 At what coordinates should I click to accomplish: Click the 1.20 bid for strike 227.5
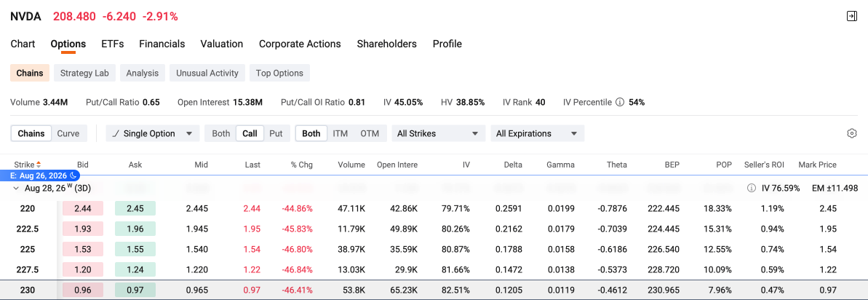[x=83, y=269]
